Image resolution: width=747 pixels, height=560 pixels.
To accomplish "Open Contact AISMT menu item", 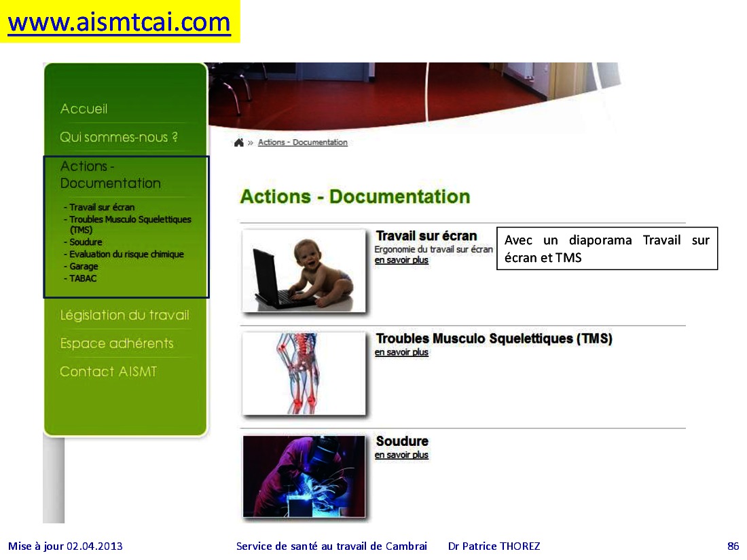I will 108,371.
